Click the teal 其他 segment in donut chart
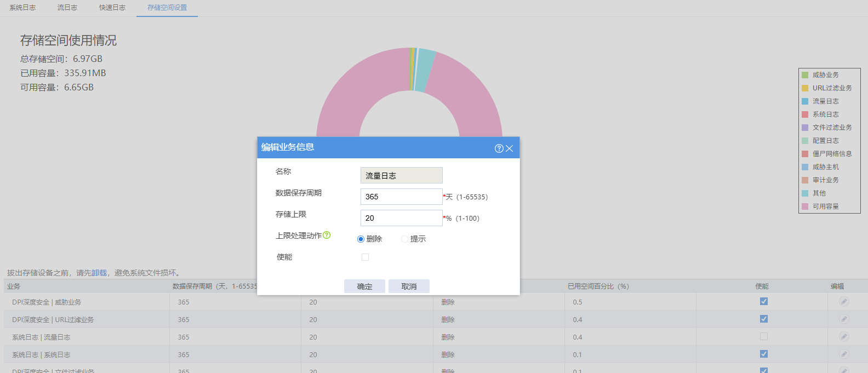The width and height of the screenshot is (868, 373). tap(425, 70)
